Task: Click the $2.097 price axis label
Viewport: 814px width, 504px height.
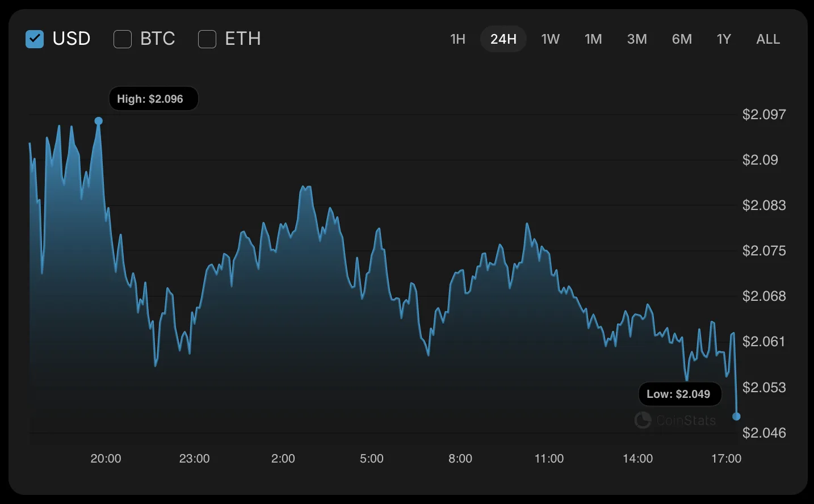Action: (x=764, y=114)
